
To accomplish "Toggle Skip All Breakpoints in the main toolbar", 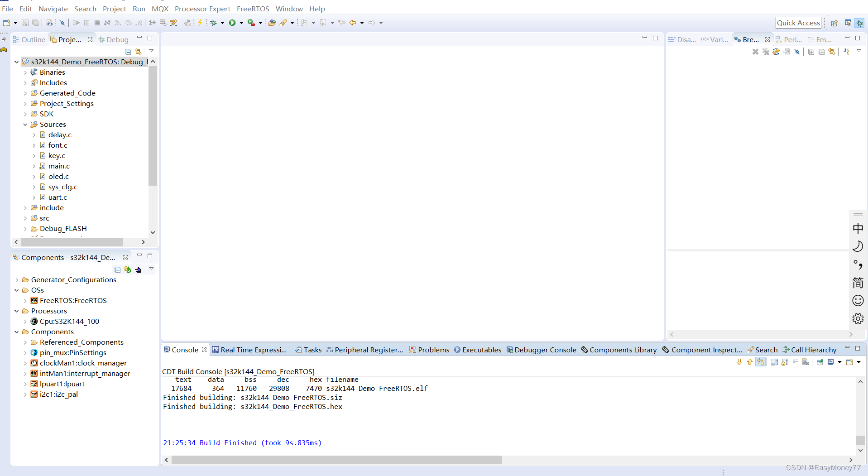I will click(x=62, y=22).
